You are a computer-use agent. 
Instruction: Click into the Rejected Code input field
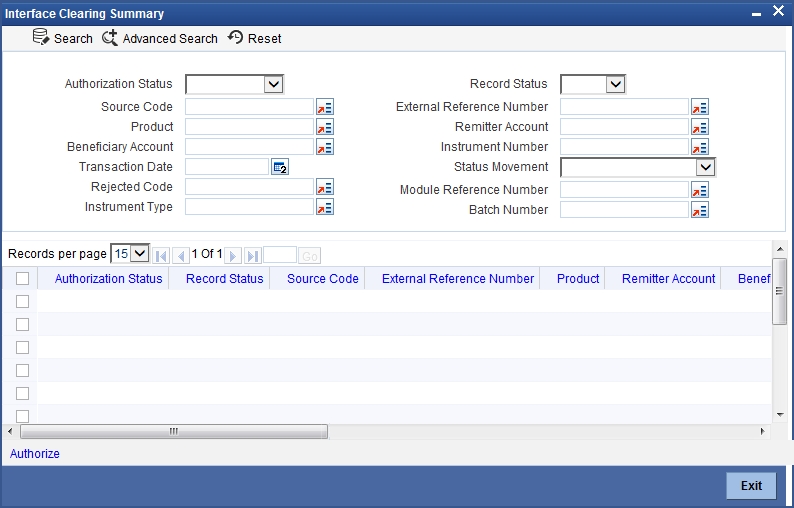(x=249, y=187)
